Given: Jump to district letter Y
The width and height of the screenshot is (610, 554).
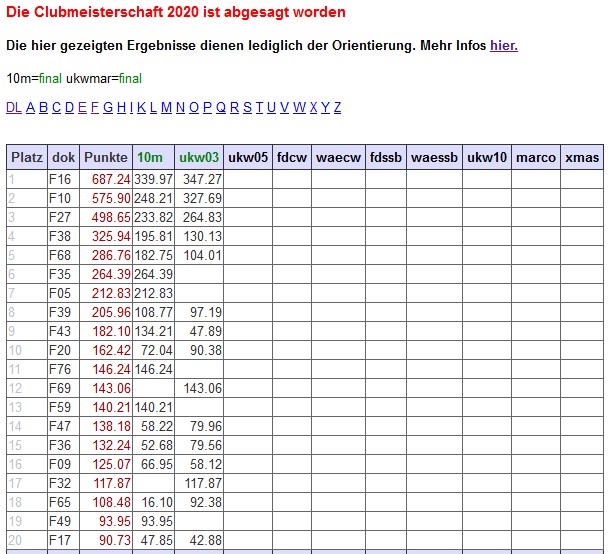Looking at the screenshot, I should coord(326,107).
